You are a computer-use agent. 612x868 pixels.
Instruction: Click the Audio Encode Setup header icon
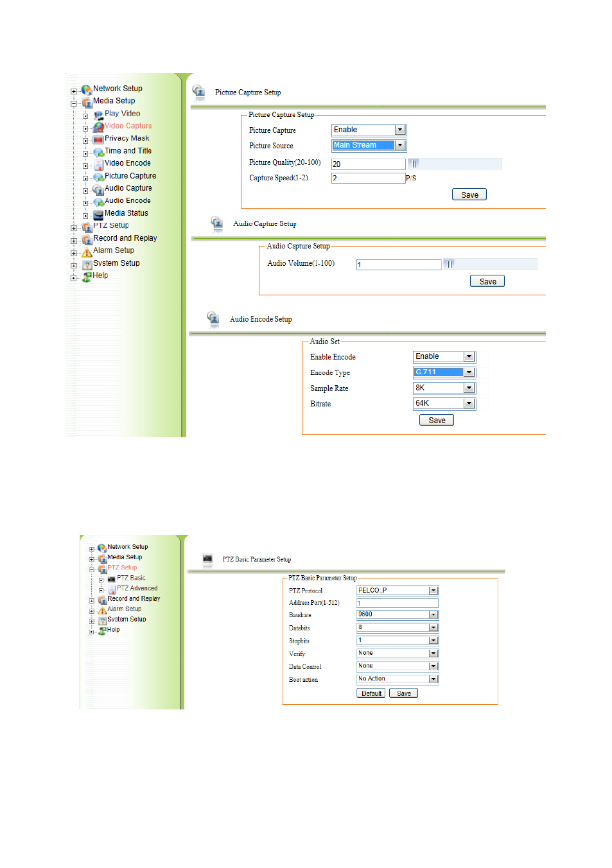213,319
